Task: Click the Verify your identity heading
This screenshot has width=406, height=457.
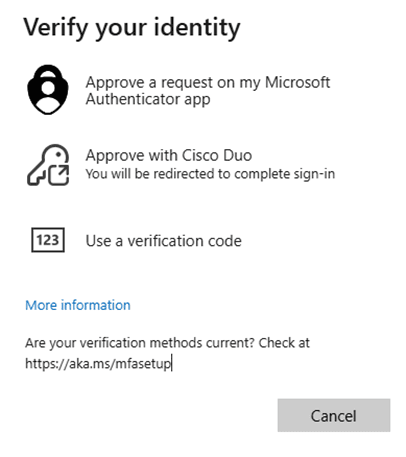Action: pos(132,28)
